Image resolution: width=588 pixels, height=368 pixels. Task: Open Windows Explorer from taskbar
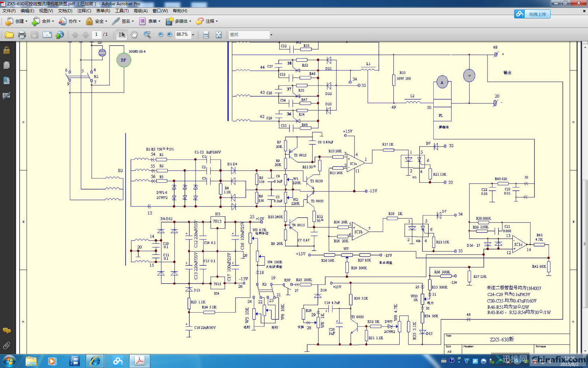tap(31, 361)
